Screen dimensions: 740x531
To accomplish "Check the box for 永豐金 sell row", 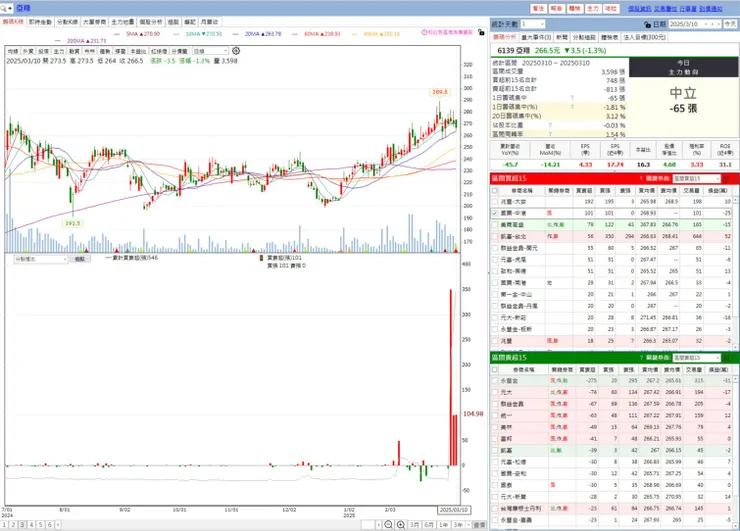I will 495,380.
